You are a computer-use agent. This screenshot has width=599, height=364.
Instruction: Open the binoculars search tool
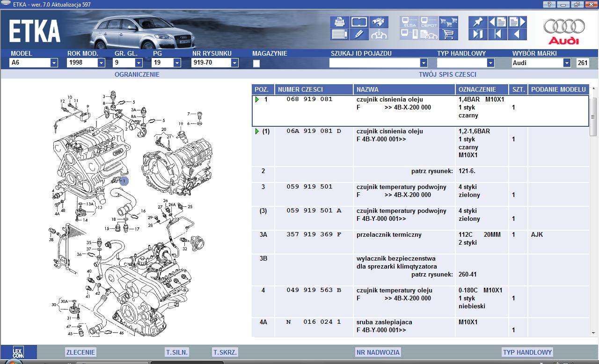[x=379, y=22]
